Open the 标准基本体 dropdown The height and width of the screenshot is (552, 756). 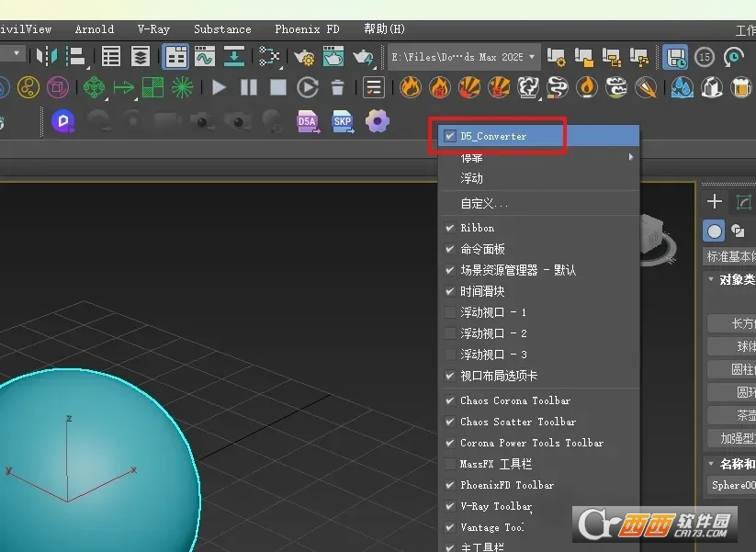point(729,256)
